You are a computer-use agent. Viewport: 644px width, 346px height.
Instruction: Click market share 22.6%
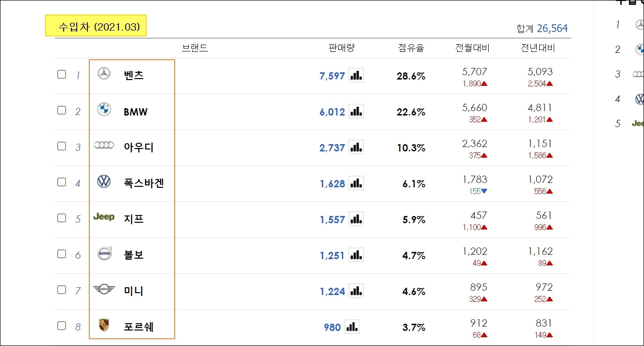[411, 112]
